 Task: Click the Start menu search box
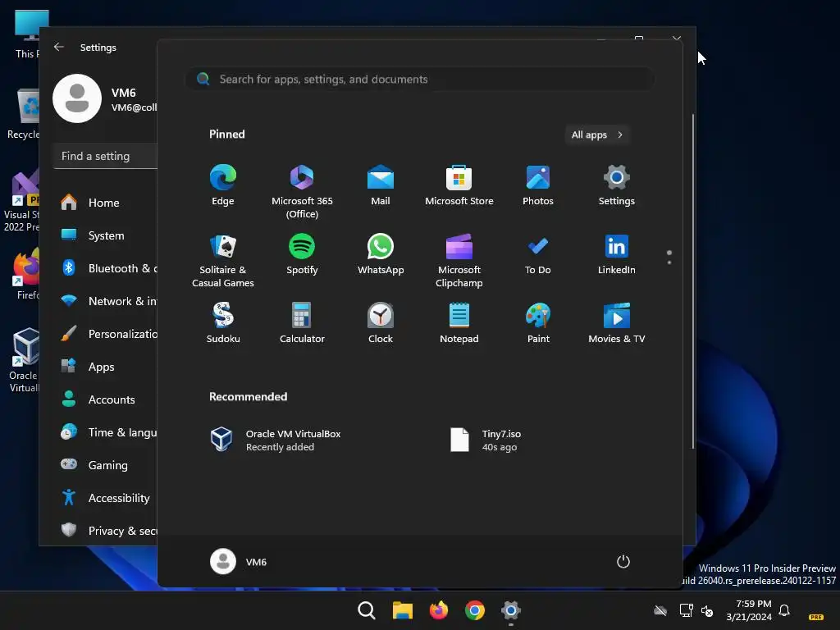[x=419, y=80]
